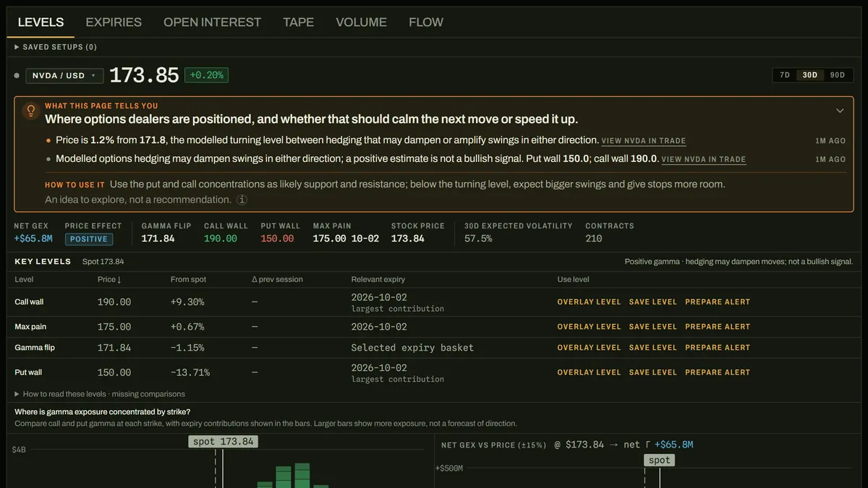This screenshot has width=868, height=488.
Task: Click Save Level for Call wall row
Action: 653,302
